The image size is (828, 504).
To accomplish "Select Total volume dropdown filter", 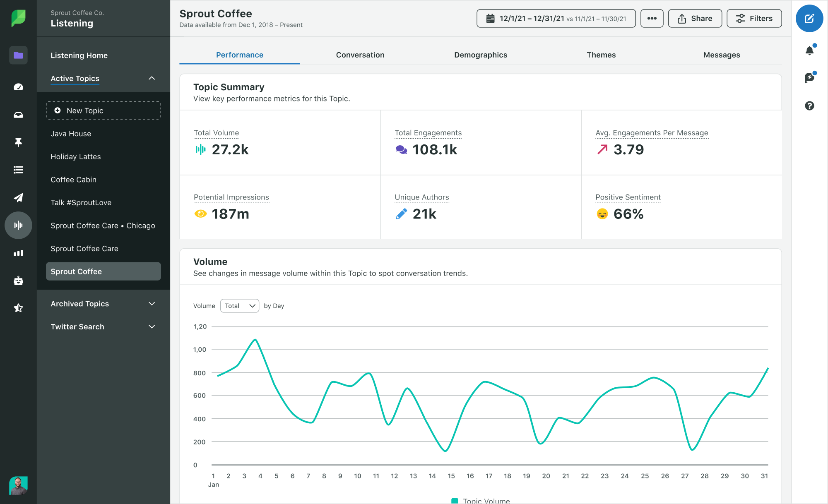I will tap(239, 306).
